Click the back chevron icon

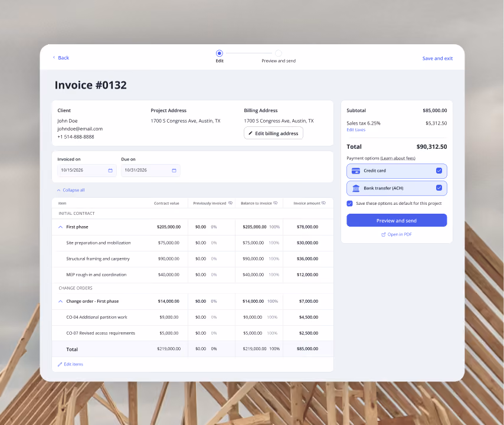[54, 57]
